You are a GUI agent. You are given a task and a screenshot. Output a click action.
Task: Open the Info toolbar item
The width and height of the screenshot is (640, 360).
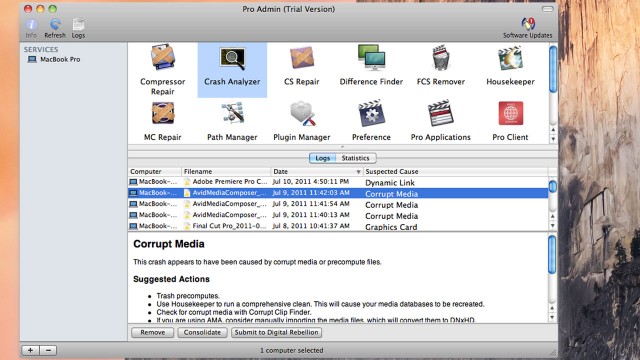[x=31, y=28]
